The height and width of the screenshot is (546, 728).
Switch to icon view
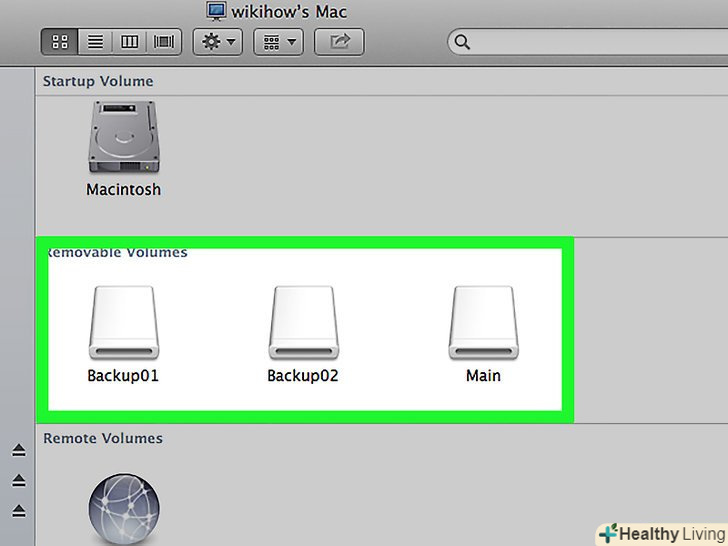pos(59,42)
